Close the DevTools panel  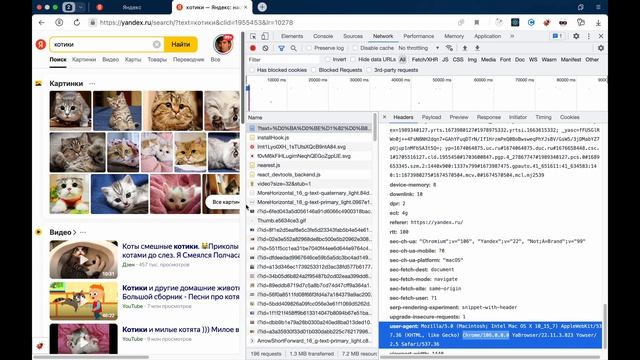click(x=601, y=36)
